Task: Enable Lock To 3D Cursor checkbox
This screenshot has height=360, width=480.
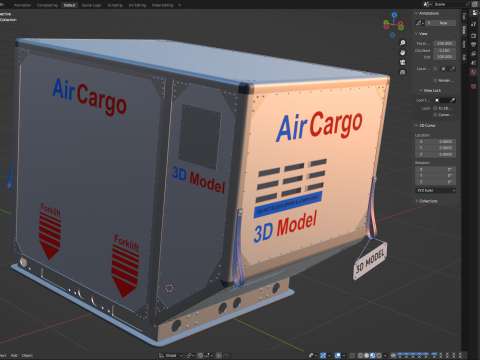Action: [x=435, y=108]
